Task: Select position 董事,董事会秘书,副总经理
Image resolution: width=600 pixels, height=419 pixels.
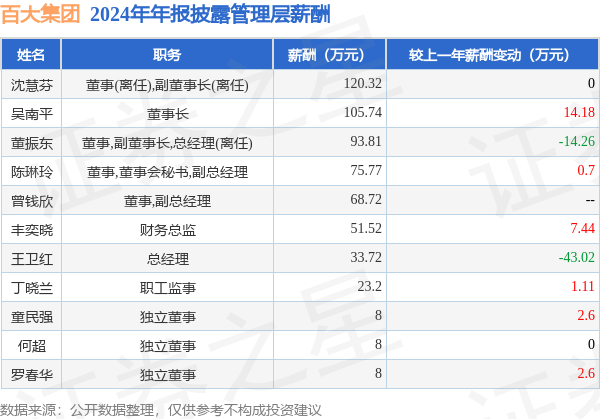Action: pos(167,172)
